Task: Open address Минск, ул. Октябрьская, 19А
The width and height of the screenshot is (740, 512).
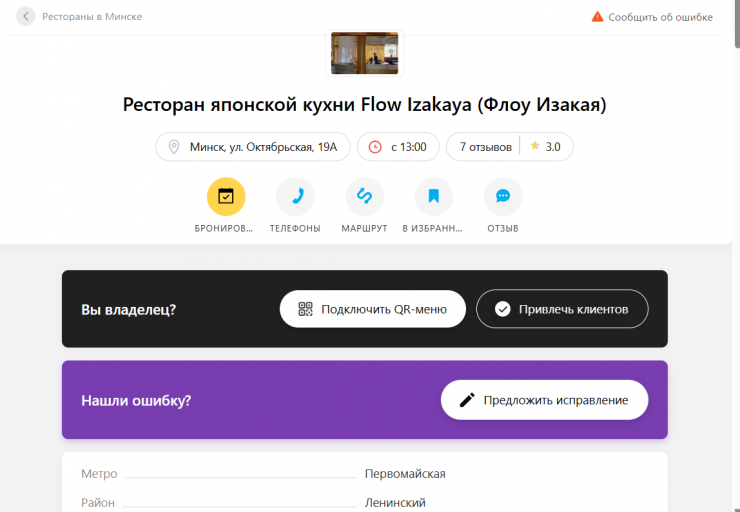Action: 263,147
